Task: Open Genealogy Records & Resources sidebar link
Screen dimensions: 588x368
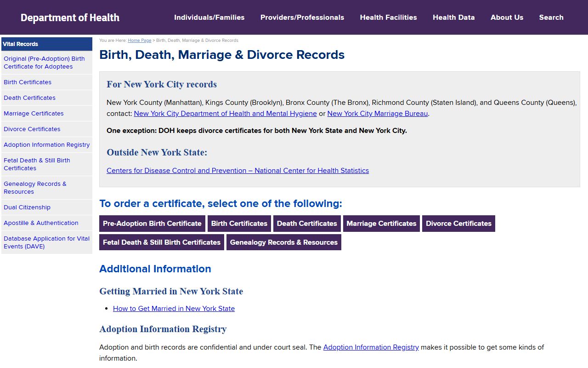Action: click(x=47, y=188)
